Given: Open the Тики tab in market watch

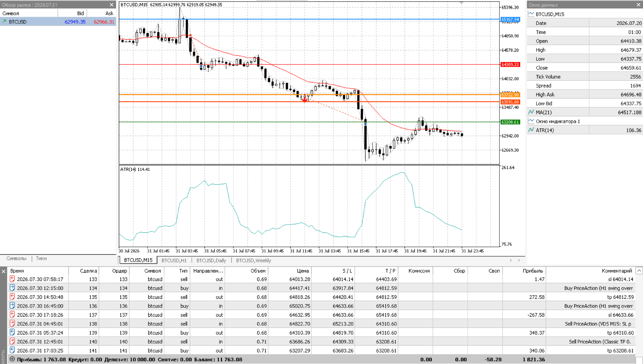Looking at the screenshot, I should [x=41, y=259].
